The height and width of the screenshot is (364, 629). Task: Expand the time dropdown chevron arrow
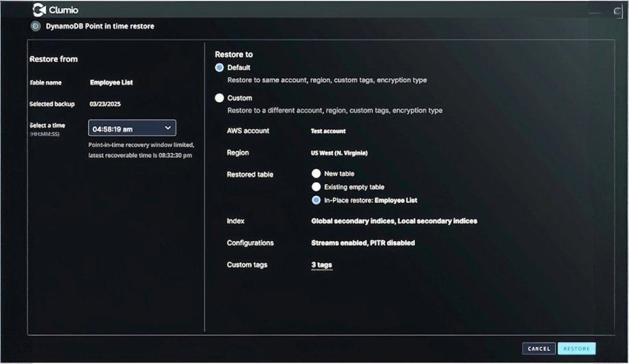pos(168,128)
